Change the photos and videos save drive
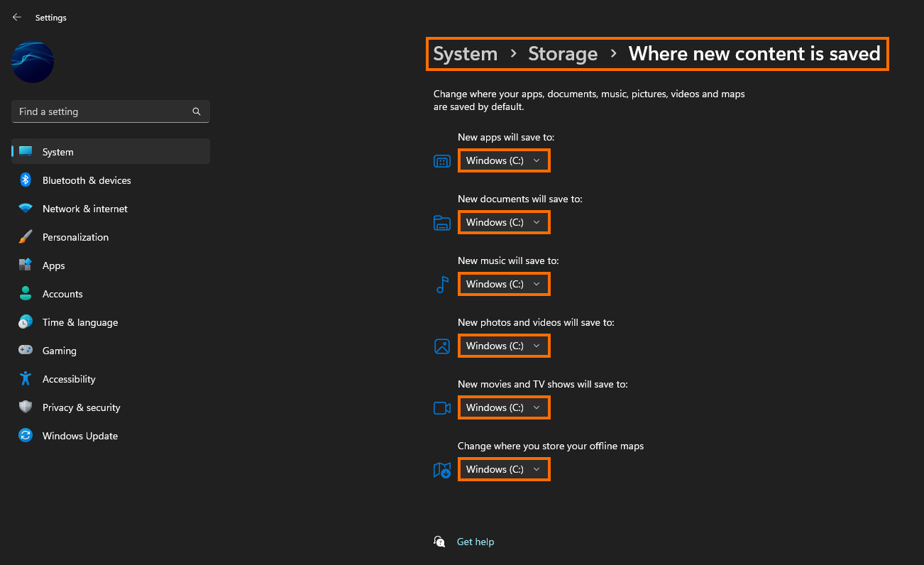 coord(504,346)
